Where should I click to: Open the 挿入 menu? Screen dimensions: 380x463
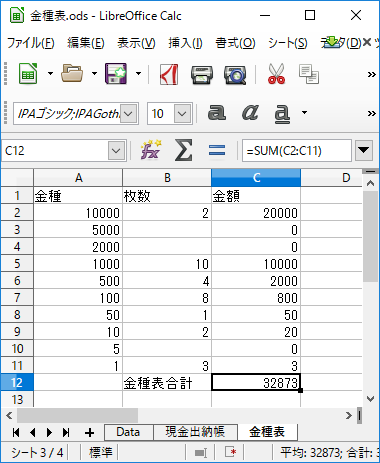click(x=185, y=43)
